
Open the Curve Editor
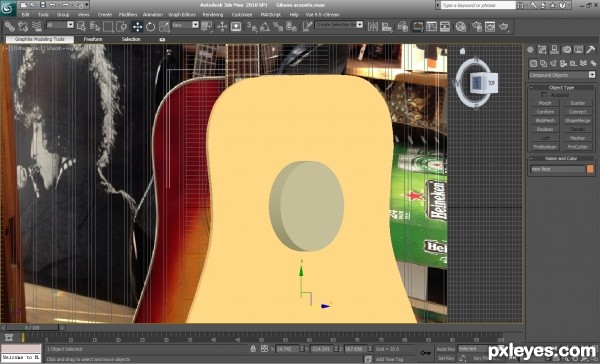(x=431, y=26)
